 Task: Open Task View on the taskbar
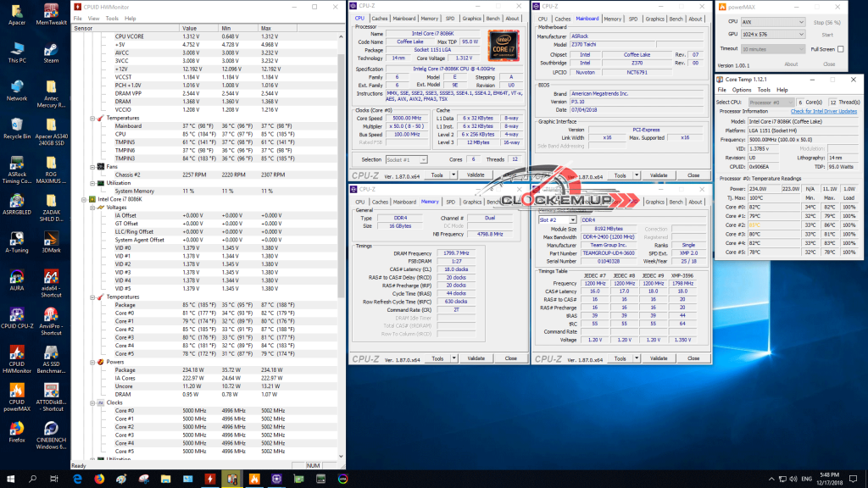(x=53, y=480)
